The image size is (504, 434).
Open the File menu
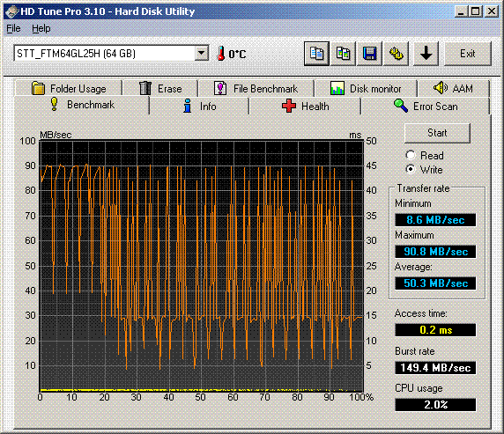click(13, 28)
